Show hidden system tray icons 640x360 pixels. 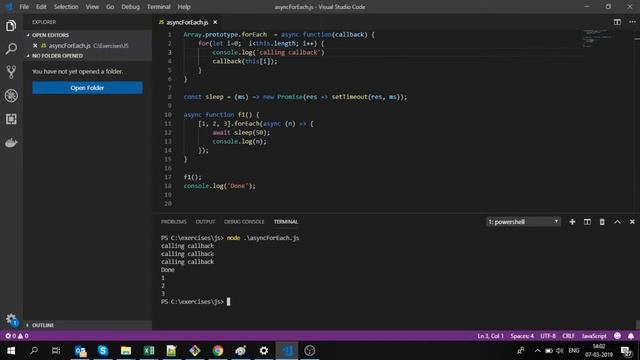pos(537,351)
